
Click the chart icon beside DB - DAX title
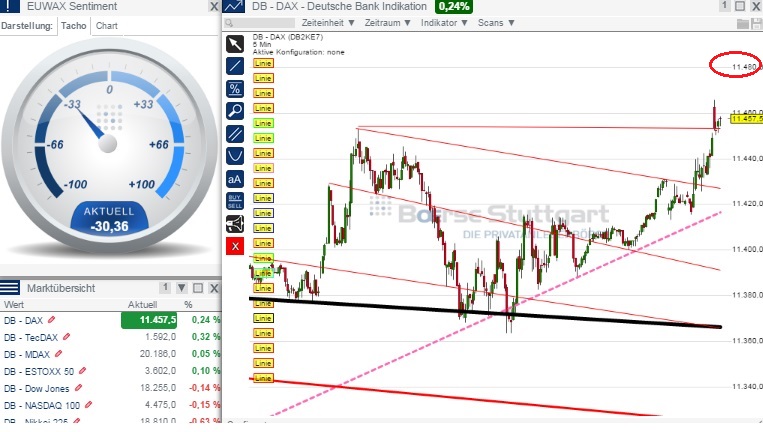(x=234, y=6)
